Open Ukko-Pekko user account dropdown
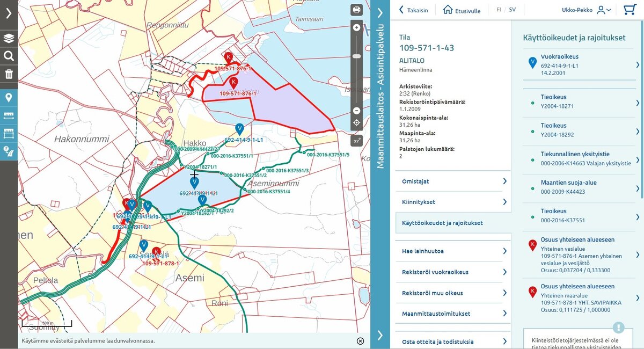Screen dimensions: 644x349 click(x=586, y=10)
